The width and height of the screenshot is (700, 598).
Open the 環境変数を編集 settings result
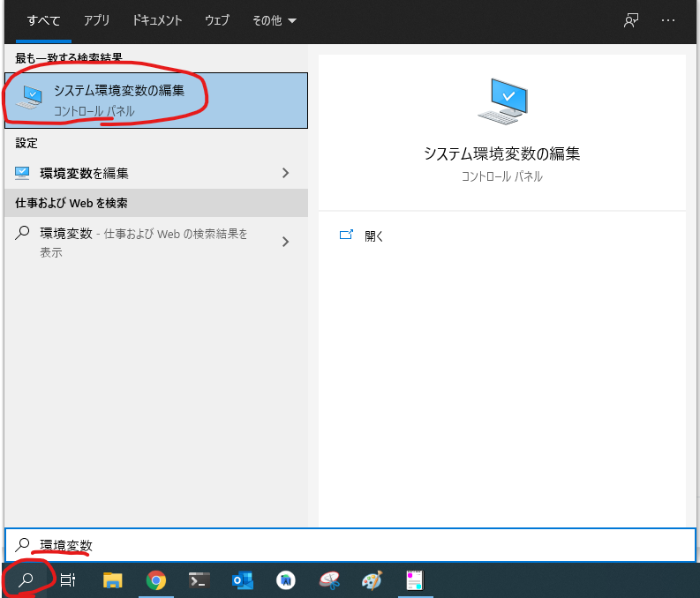pyautogui.click(x=156, y=173)
